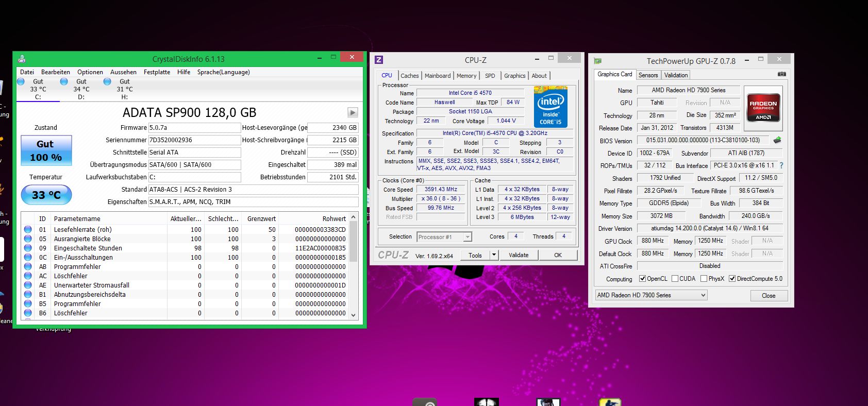Screen dimensions: 868x406
Task: Switch to the Sensors tab in GPU-Z
Action: click(x=648, y=75)
